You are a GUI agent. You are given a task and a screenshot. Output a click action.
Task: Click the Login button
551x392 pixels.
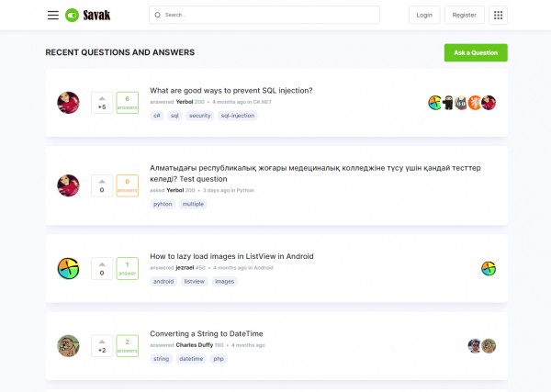click(x=424, y=16)
